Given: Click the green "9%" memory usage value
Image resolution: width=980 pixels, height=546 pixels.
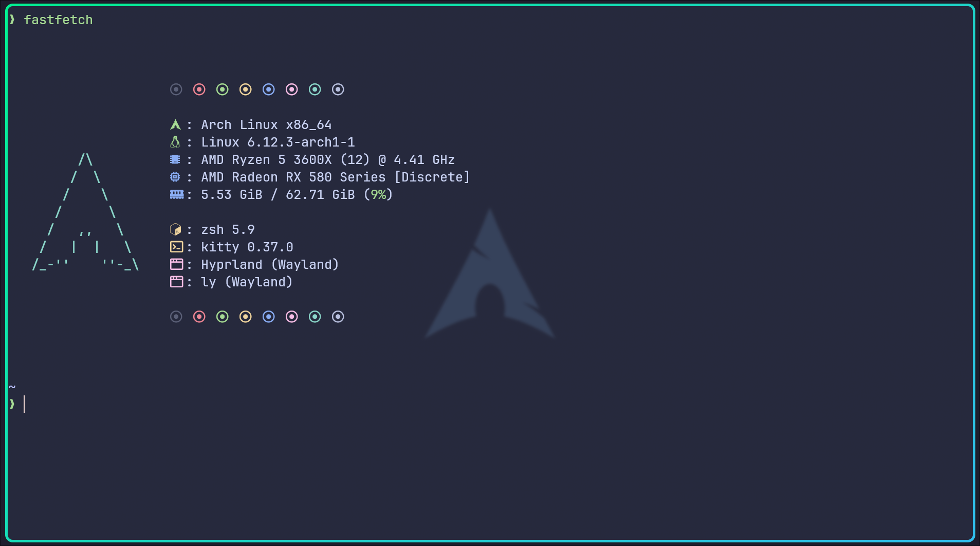Looking at the screenshot, I should coord(379,195).
